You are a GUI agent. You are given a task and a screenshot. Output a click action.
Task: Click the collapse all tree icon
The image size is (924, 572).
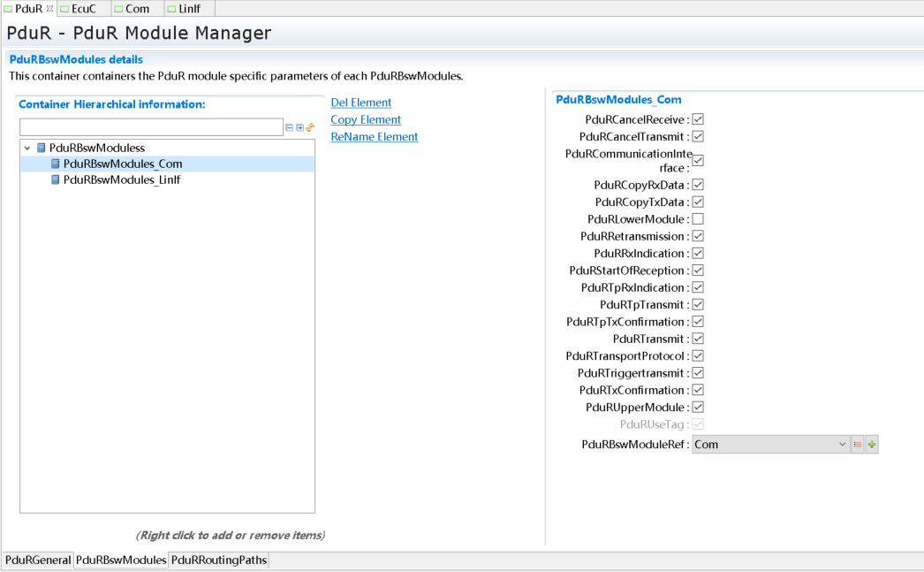coord(290,128)
